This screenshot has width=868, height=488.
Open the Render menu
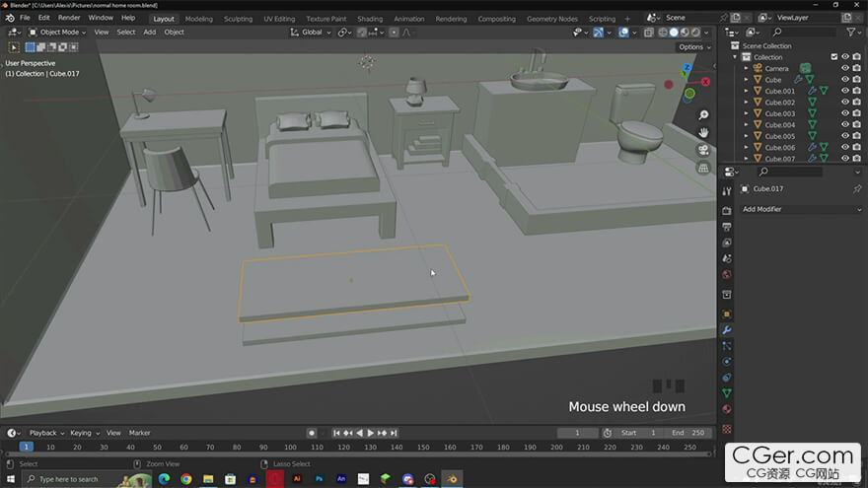tap(69, 18)
